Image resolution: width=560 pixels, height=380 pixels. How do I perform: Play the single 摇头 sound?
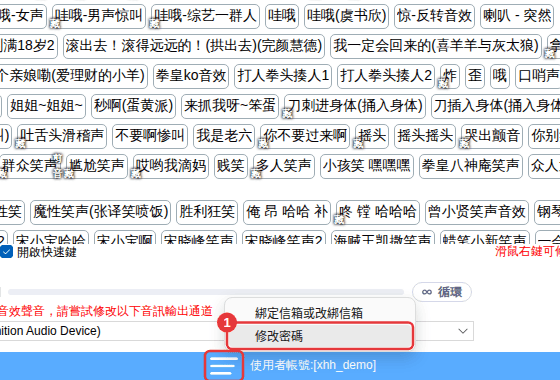click(x=372, y=136)
